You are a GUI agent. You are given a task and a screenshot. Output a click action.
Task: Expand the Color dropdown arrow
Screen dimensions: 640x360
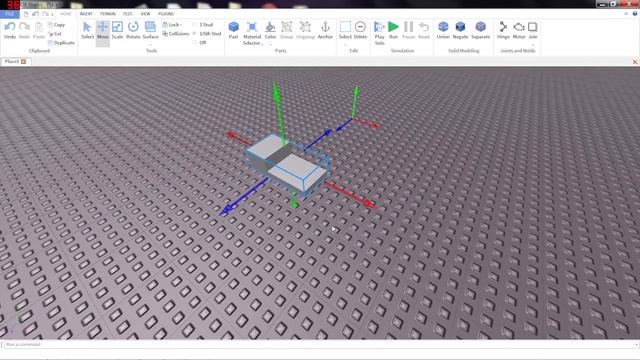270,44
